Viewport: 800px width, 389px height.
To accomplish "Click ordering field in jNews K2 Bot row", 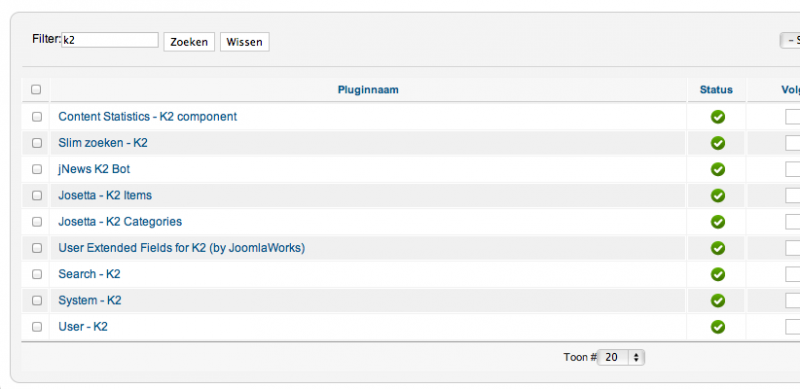I will pos(792,169).
